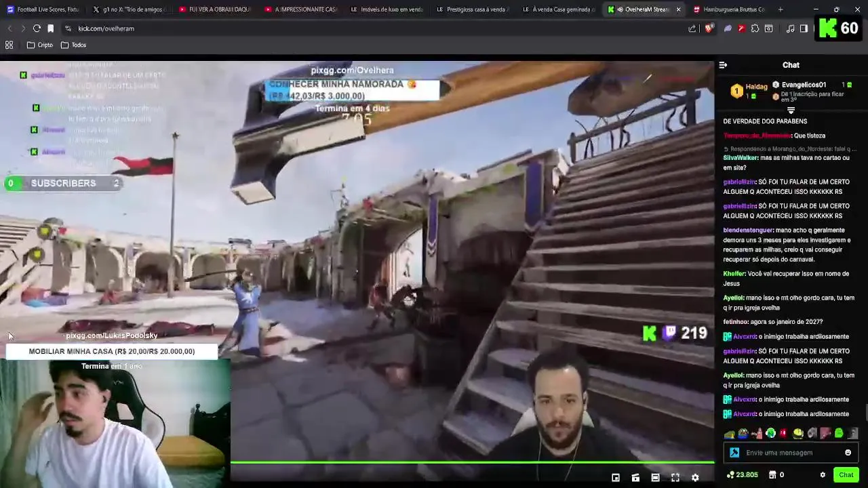The width and height of the screenshot is (868, 488).
Task: Switch to Hamburgueria Bruttus tab
Action: 728,9
